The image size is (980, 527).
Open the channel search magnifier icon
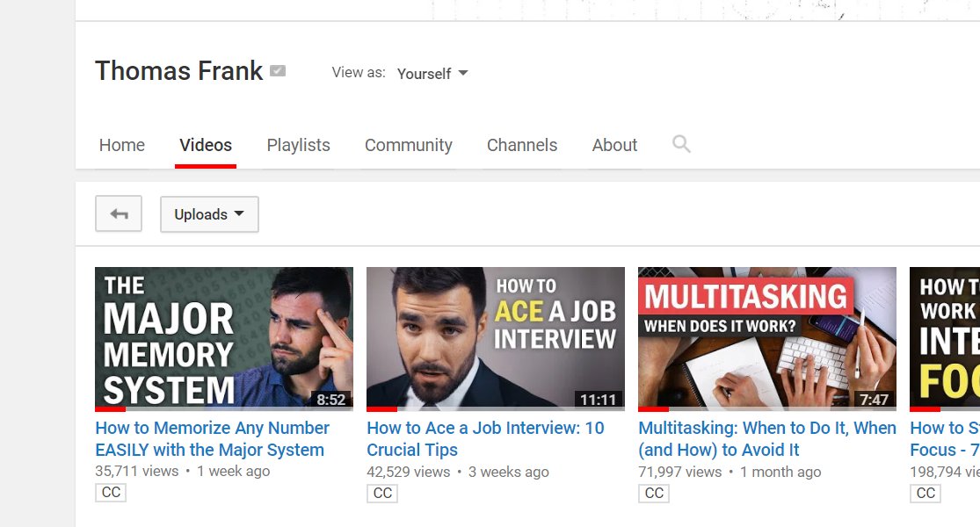681,144
